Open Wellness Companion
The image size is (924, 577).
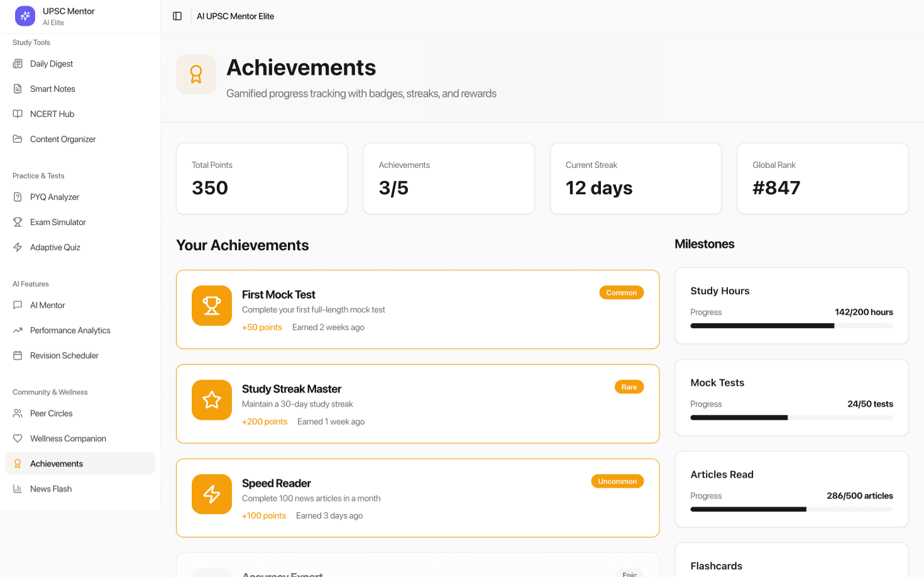point(80,438)
